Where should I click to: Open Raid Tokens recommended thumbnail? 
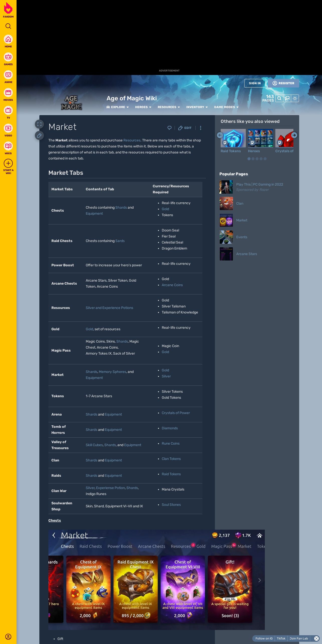[x=233, y=138]
